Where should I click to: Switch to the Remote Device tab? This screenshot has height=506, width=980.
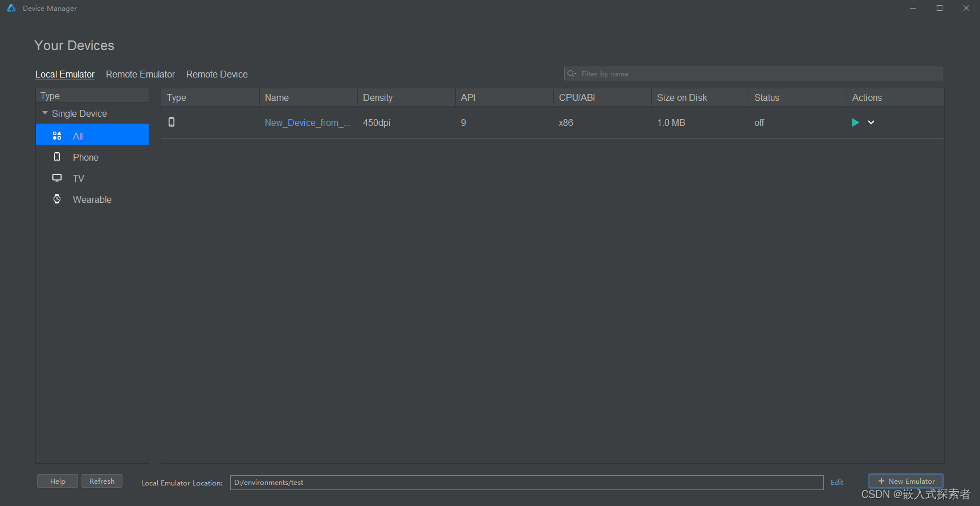click(217, 74)
